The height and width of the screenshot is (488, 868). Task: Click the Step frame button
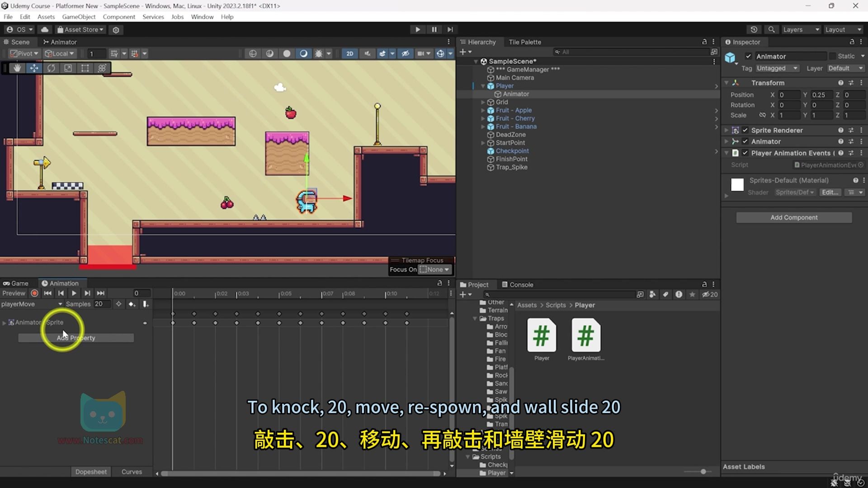[450, 29]
